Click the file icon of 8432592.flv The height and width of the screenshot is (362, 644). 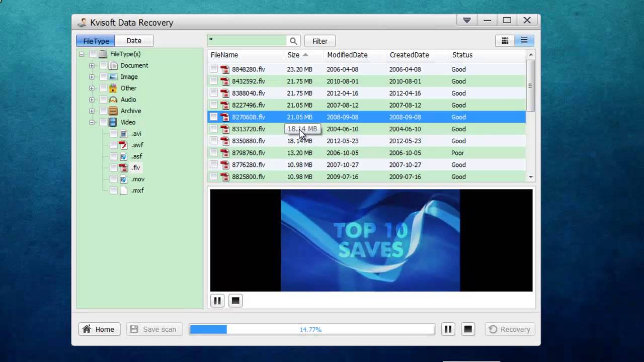click(x=225, y=81)
